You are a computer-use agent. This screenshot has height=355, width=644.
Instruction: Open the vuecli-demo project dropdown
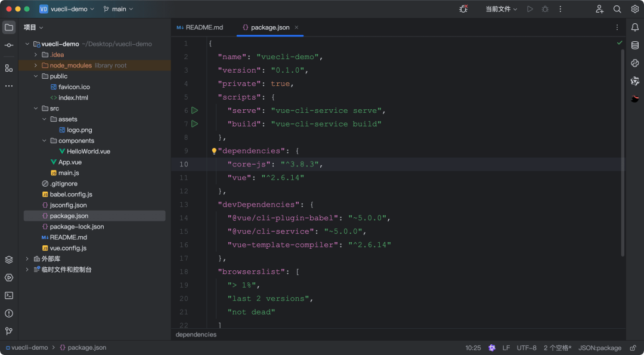pos(67,9)
